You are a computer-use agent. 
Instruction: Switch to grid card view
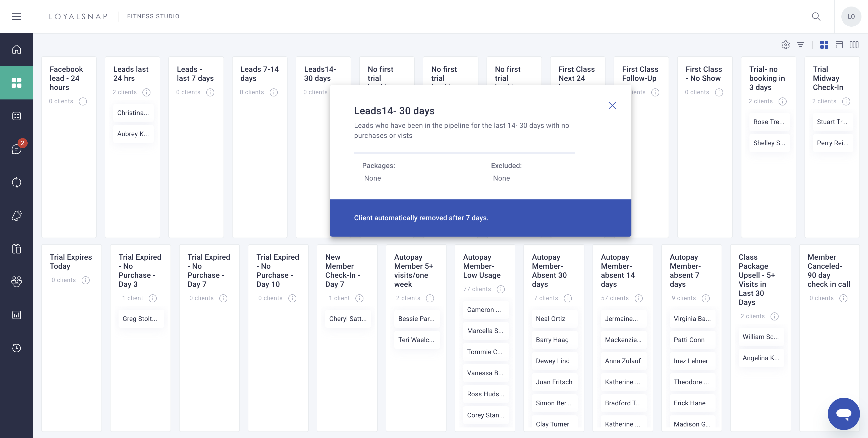point(824,44)
